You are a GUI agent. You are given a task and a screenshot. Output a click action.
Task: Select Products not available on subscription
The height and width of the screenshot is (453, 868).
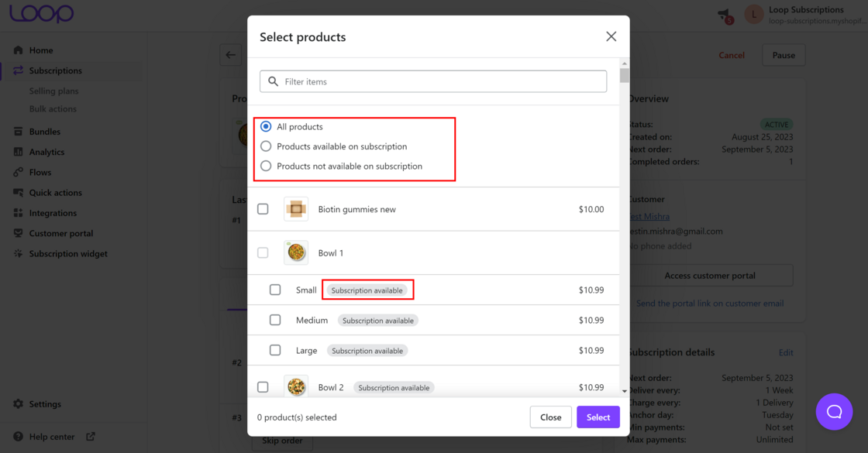[266, 166]
